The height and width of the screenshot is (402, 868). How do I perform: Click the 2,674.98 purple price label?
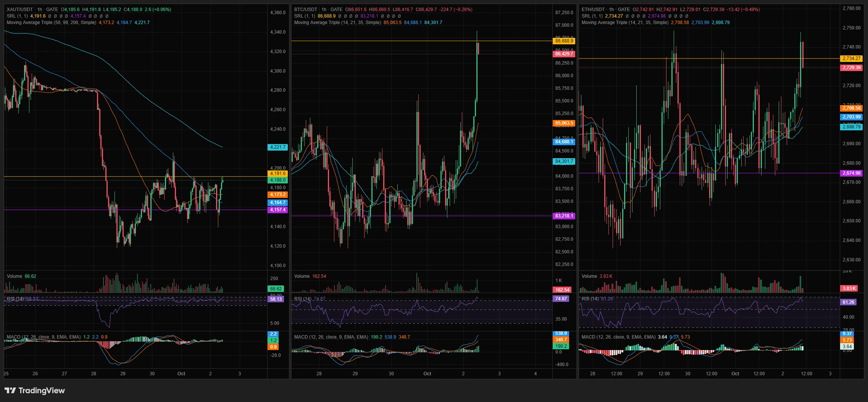click(851, 173)
